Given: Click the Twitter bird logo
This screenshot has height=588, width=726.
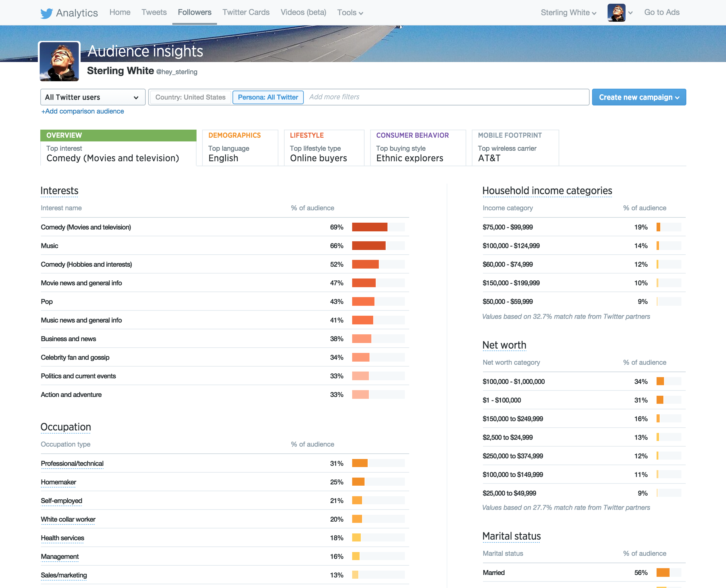Looking at the screenshot, I should coord(47,13).
